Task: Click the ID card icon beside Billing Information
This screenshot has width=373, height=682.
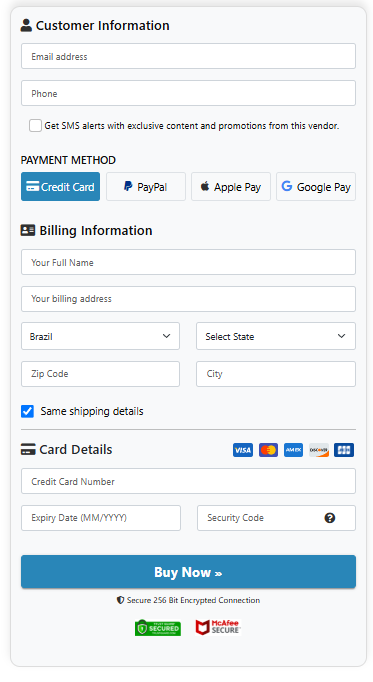Action: point(28,230)
